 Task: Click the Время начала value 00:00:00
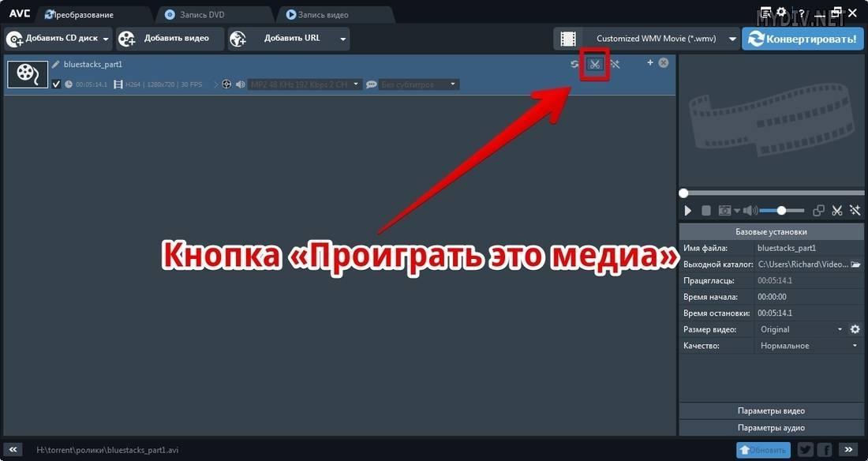click(773, 297)
